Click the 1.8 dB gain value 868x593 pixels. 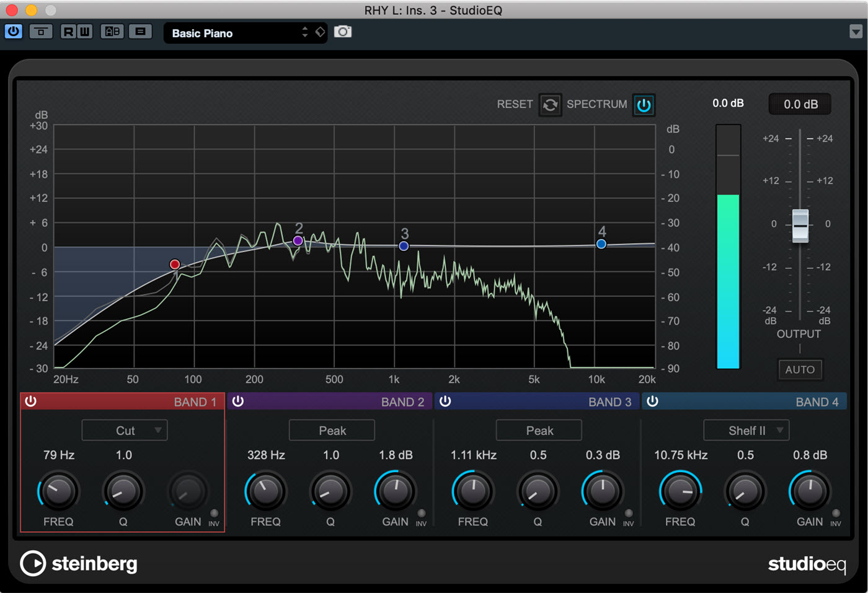396,455
